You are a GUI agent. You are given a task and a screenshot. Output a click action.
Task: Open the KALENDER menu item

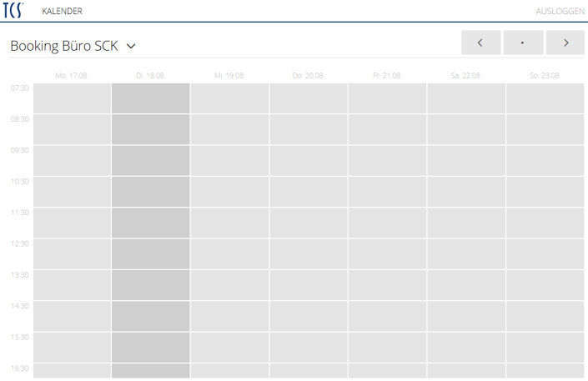(62, 11)
